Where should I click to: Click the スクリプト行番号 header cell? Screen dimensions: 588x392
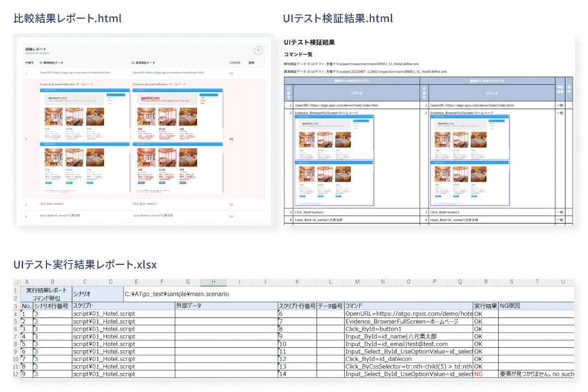298,305
